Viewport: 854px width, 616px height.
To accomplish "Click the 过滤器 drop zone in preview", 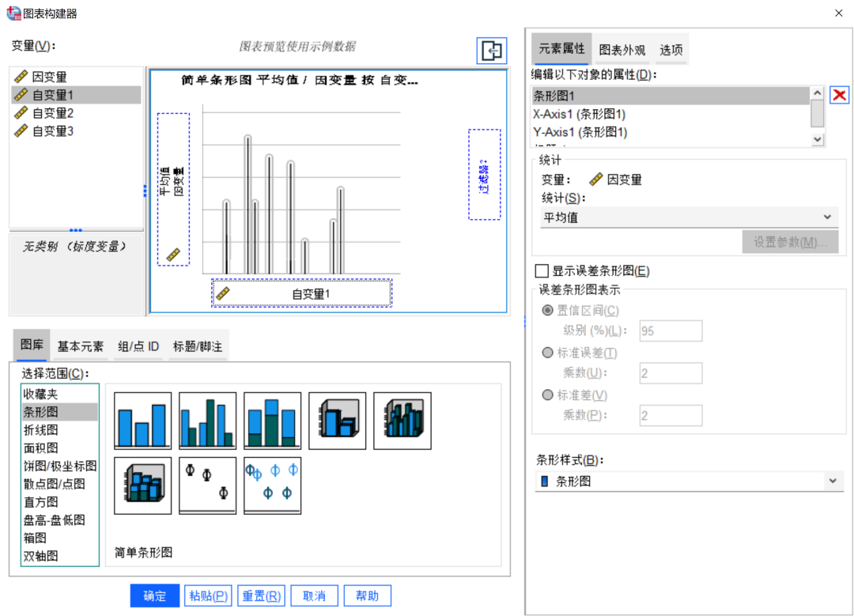I will click(x=484, y=174).
